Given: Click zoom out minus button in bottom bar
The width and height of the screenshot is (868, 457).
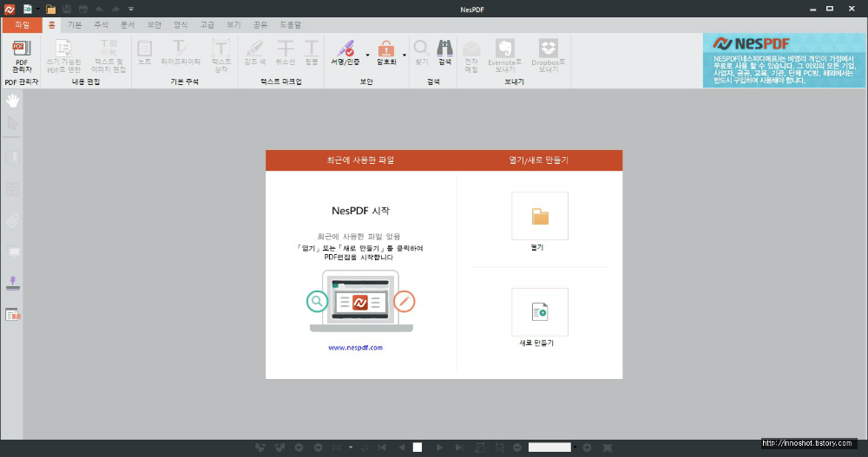Looking at the screenshot, I should click(x=517, y=447).
